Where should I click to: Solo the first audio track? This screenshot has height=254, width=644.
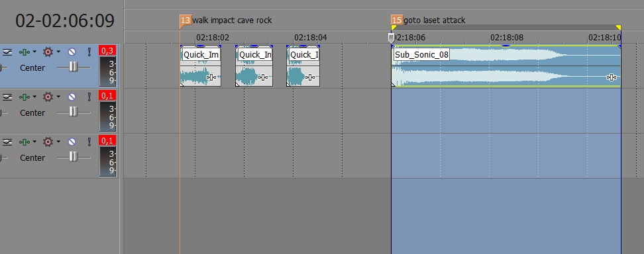tap(89, 52)
